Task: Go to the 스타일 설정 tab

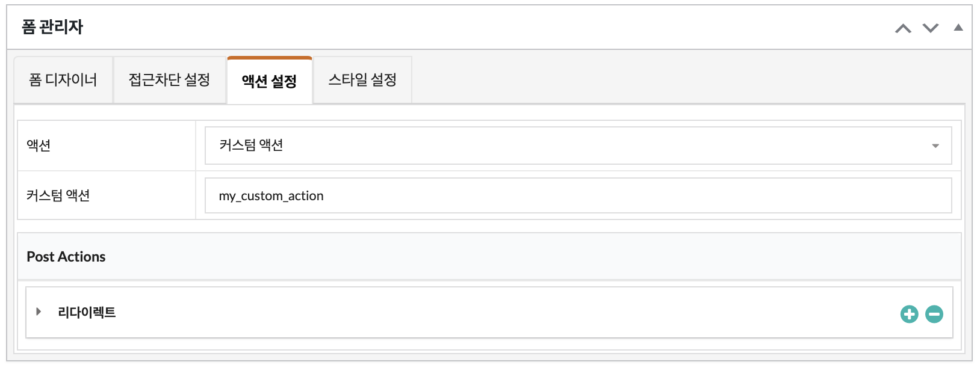Action: (x=362, y=80)
